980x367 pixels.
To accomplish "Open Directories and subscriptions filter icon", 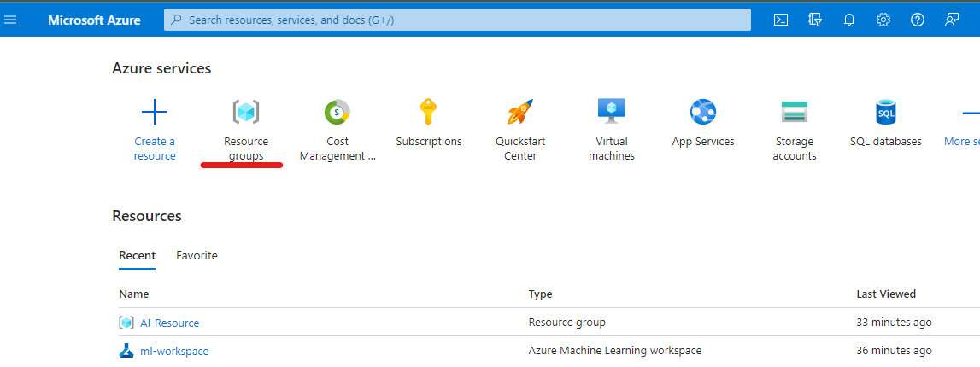I will (x=815, y=20).
